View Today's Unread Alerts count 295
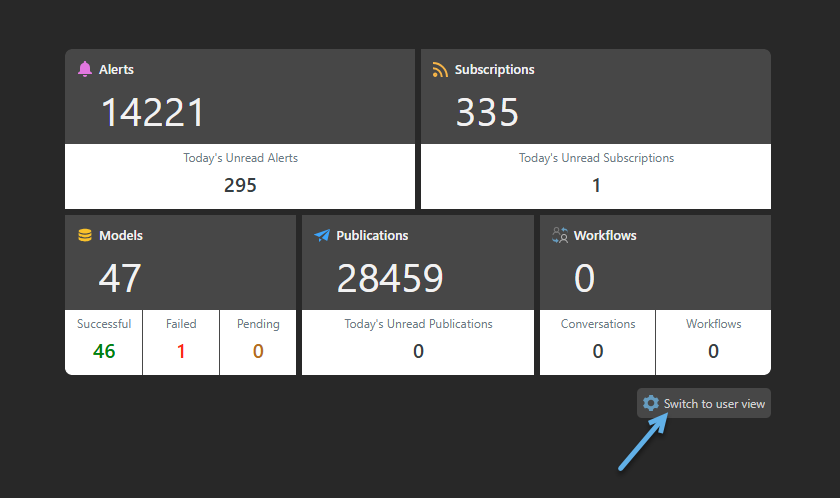This screenshot has height=498, width=840. pyautogui.click(x=240, y=185)
